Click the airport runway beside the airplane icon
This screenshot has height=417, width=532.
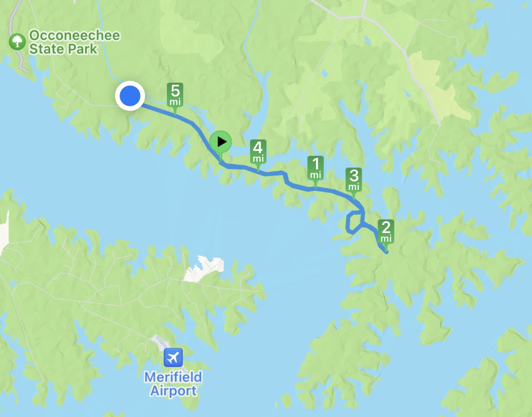click(158, 340)
